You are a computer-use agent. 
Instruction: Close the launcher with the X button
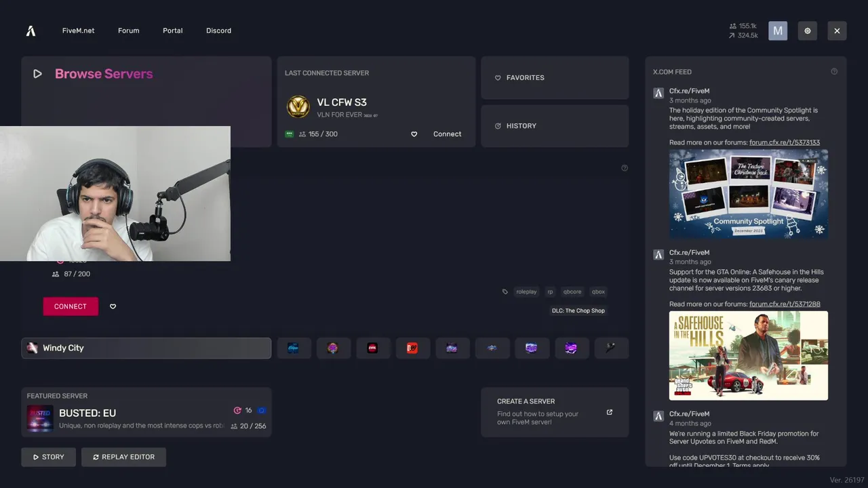click(837, 30)
